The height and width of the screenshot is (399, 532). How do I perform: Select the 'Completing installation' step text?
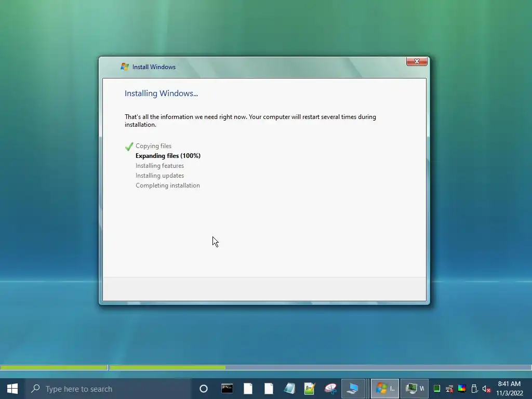[x=168, y=185]
